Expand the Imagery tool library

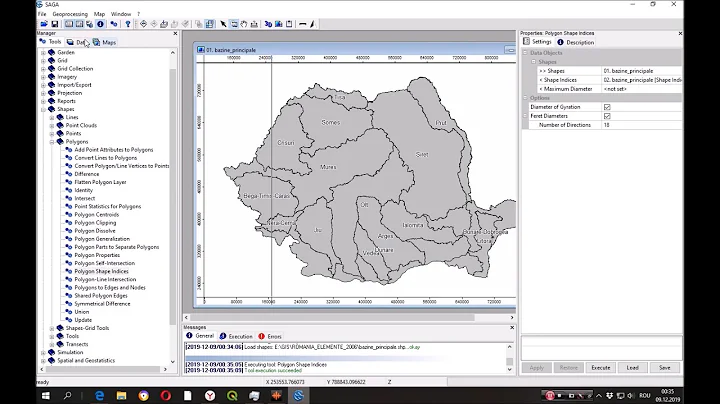click(44, 77)
